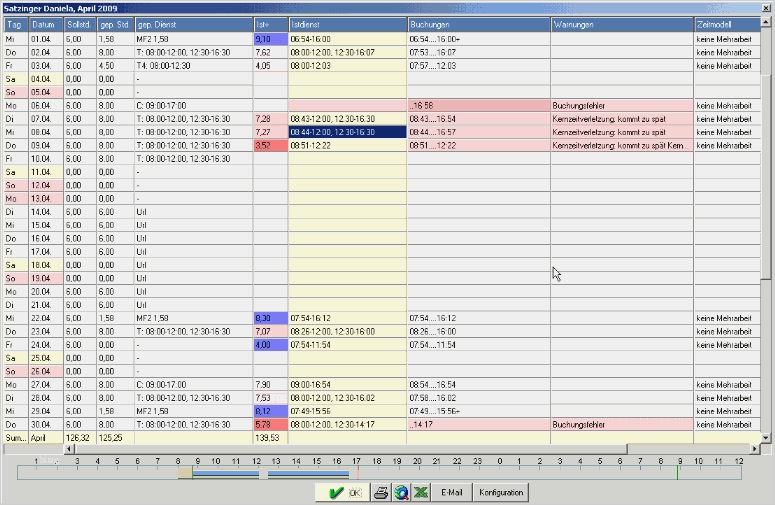
Task: Select the Url entry on 14.04. row
Action: 193,212
